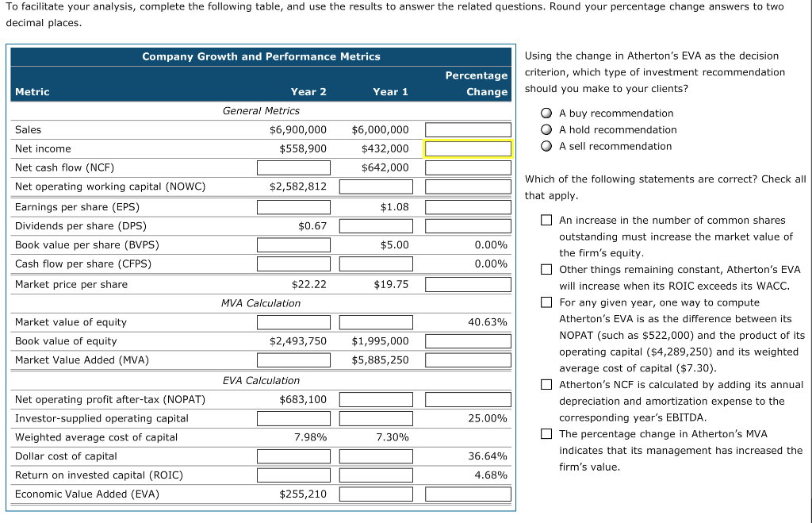Check the statement about percentage change in MVA
The width and height of the screenshot is (812, 523).
tap(546, 433)
